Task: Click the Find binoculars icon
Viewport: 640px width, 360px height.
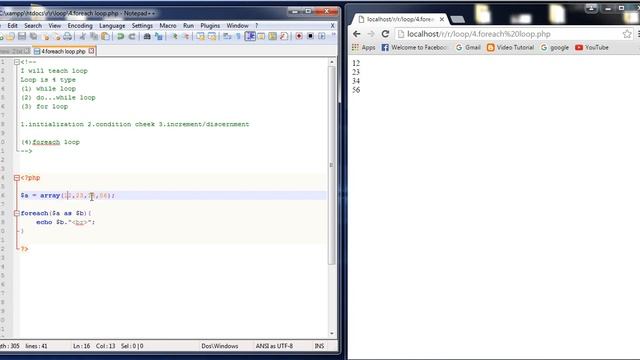Action: tap(147, 36)
